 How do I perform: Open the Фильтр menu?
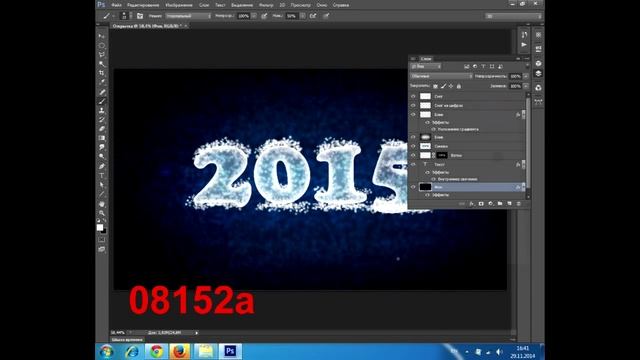point(266,5)
